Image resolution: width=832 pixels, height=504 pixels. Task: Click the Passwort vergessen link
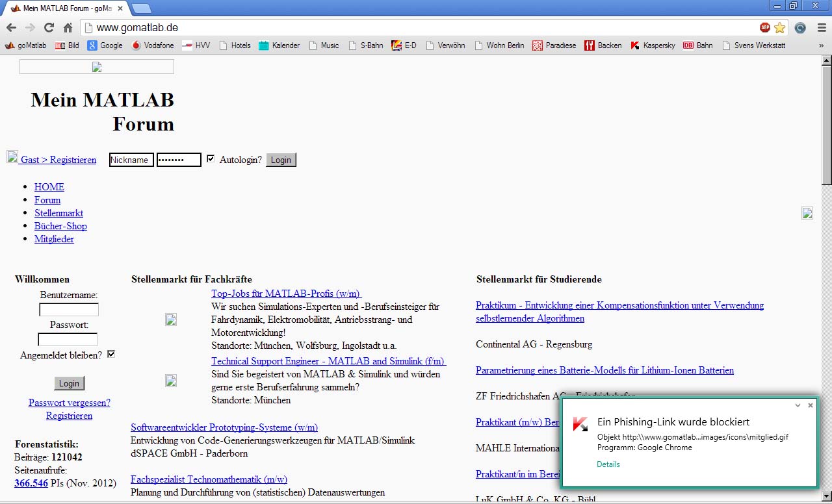pos(69,403)
